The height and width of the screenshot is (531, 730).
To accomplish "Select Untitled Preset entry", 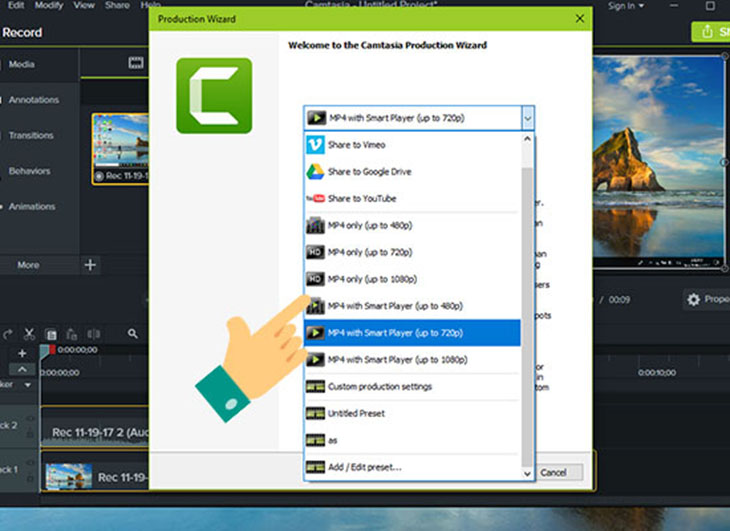I will pos(412,413).
